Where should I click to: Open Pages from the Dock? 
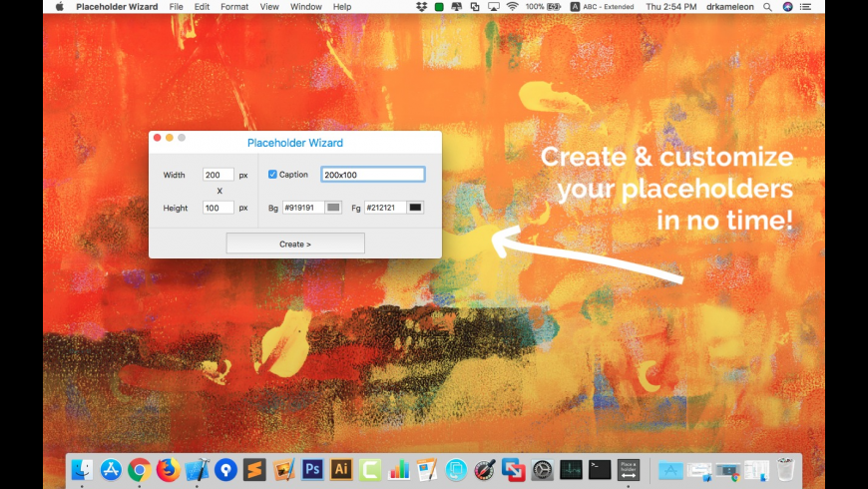click(x=427, y=470)
